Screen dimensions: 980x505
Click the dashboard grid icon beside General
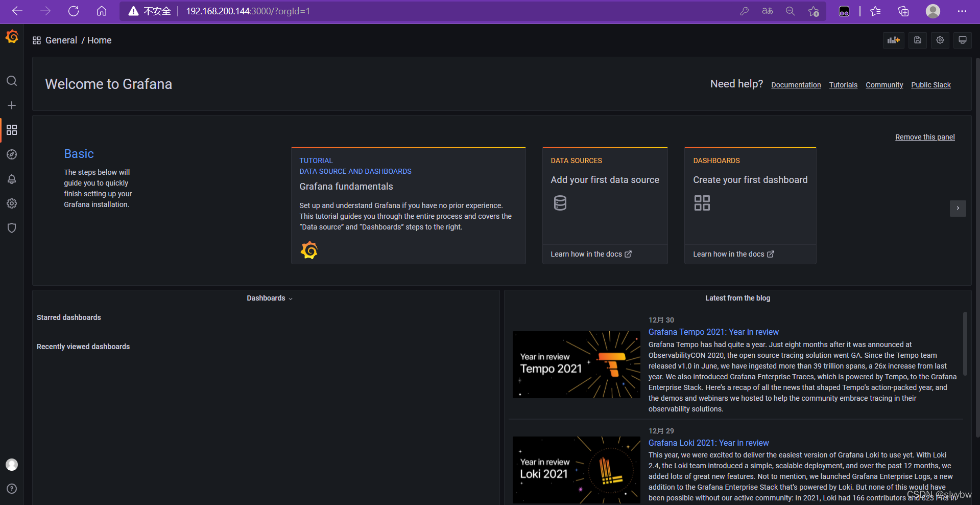[37, 40]
